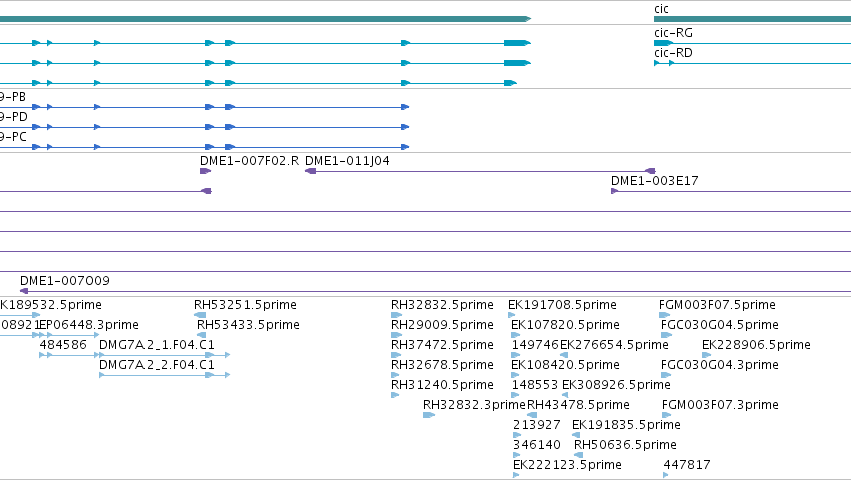851x480 pixels.
Task: Click the EK222123.5prime EST label
Action: click(x=567, y=465)
